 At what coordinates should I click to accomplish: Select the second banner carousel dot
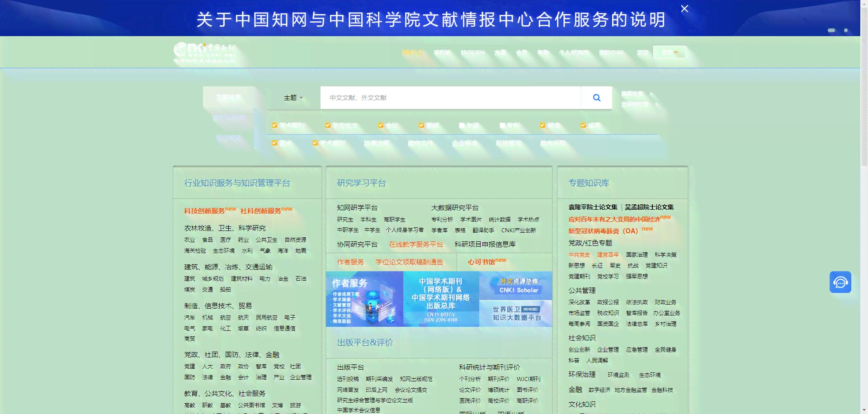(x=846, y=30)
